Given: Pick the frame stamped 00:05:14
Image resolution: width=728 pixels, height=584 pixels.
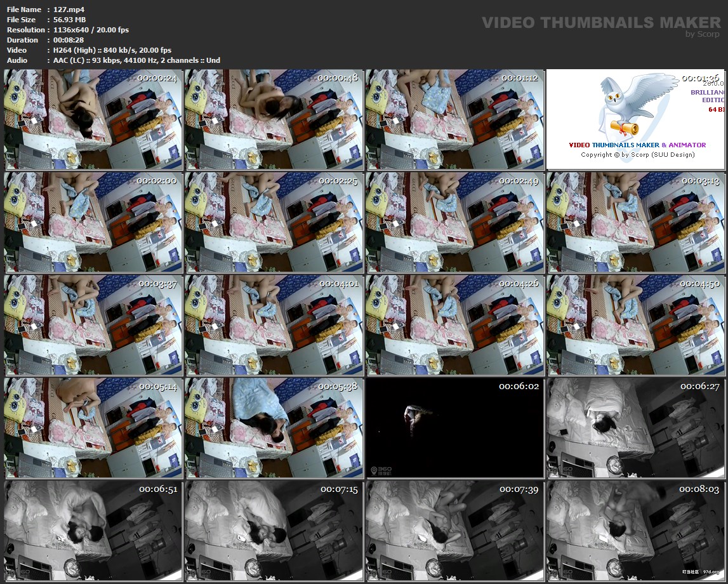Looking at the screenshot, I should pos(93,428).
